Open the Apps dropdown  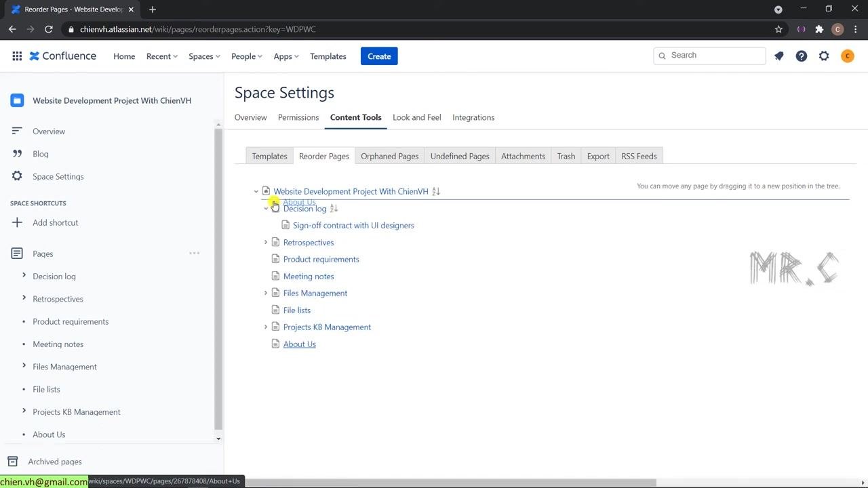click(286, 56)
